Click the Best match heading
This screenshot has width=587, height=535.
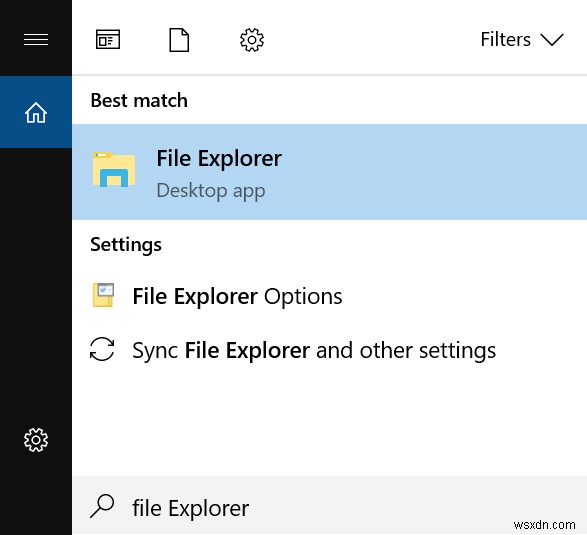pyautogui.click(x=139, y=100)
